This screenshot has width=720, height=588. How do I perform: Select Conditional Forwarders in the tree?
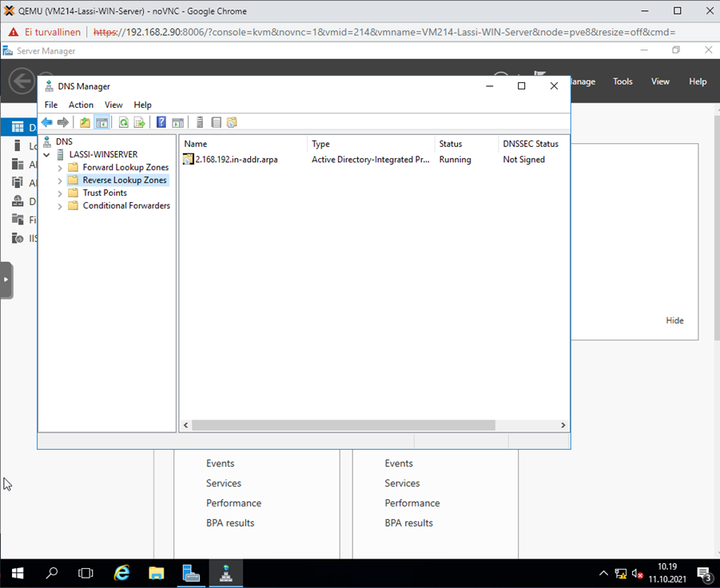tap(126, 205)
